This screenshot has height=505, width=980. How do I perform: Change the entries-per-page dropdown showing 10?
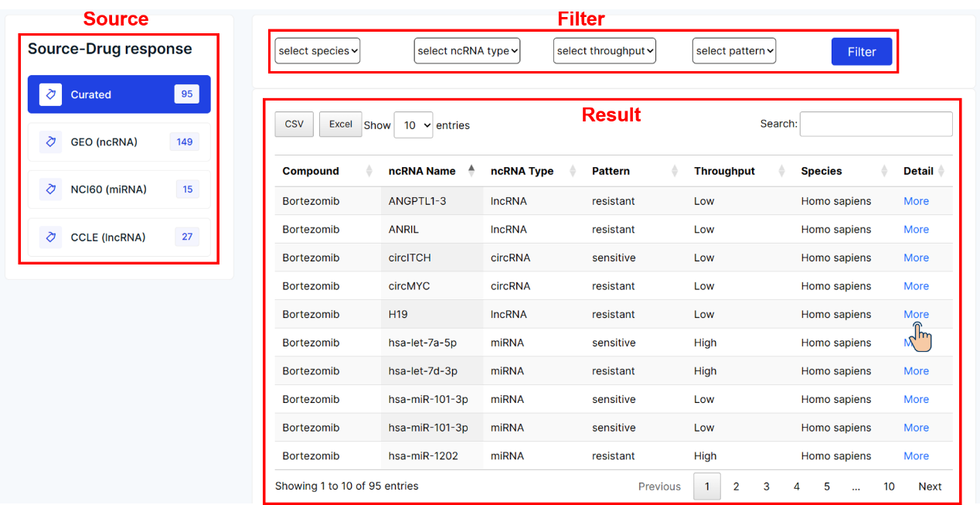pos(413,125)
